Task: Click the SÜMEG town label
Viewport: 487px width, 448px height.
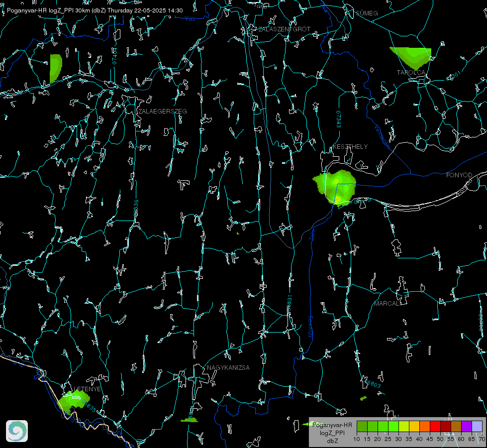Action: 367,13
